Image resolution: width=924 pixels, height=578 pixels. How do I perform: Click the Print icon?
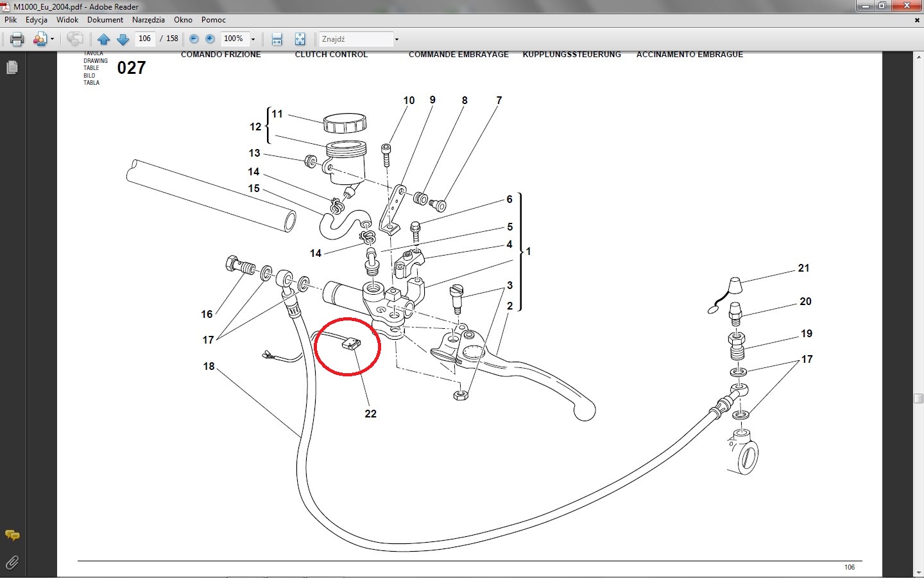click(17, 39)
